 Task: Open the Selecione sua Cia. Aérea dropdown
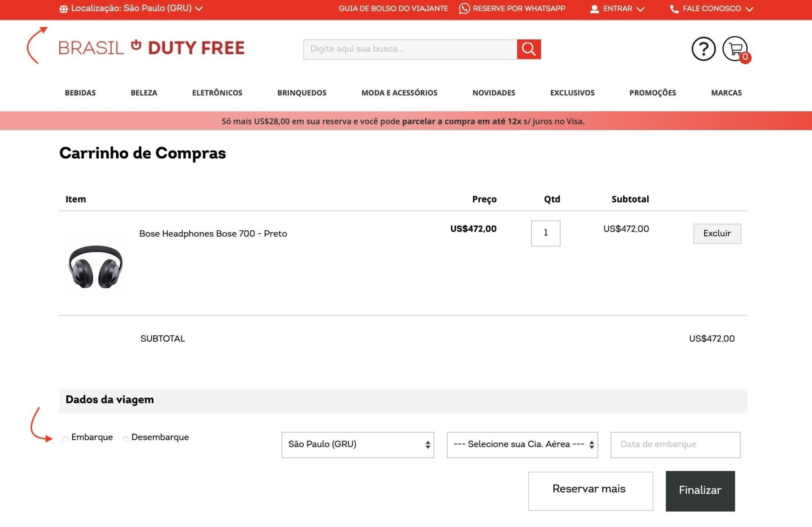point(522,444)
